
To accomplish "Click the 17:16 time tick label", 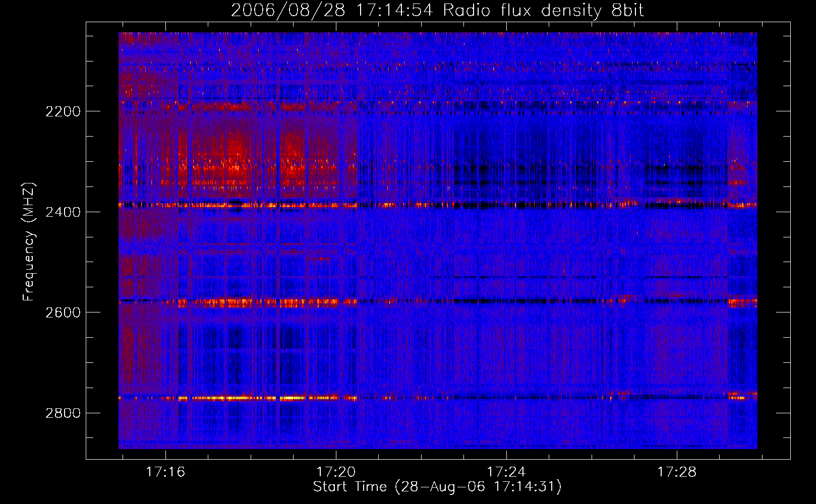I will [165, 472].
